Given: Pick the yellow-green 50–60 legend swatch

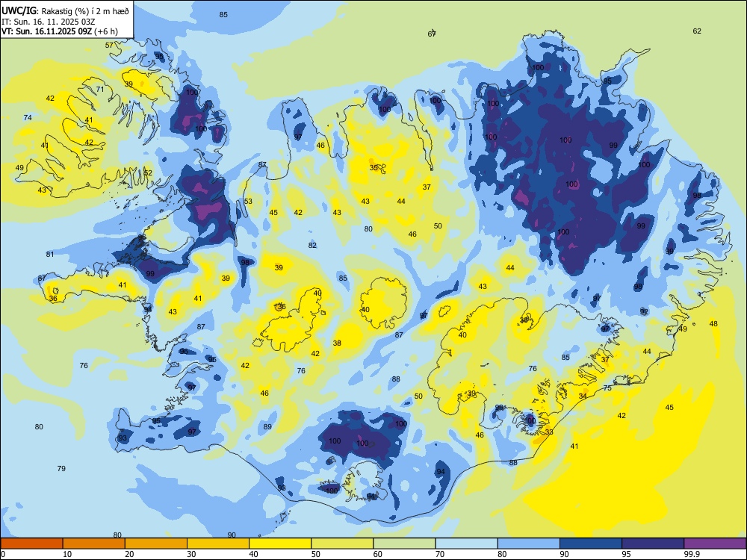Looking at the screenshot, I should 342,544.
